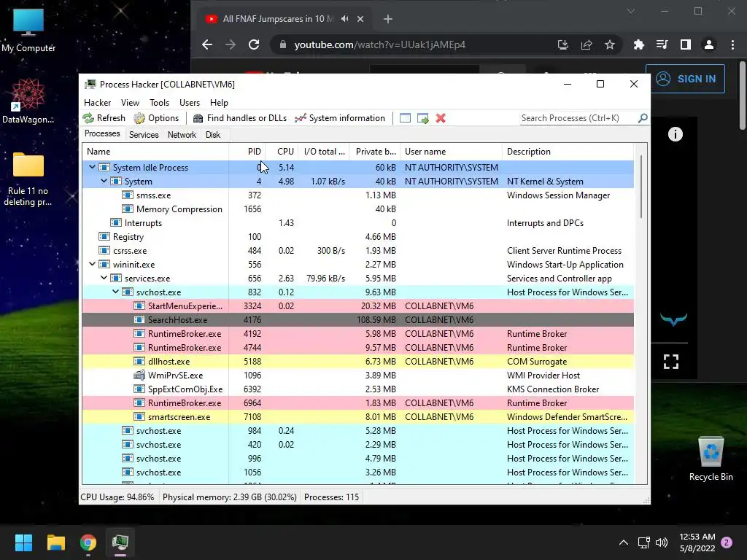747x560 pixels.
Task: Sort by I/O total column header
Action: tap(324, 152)
